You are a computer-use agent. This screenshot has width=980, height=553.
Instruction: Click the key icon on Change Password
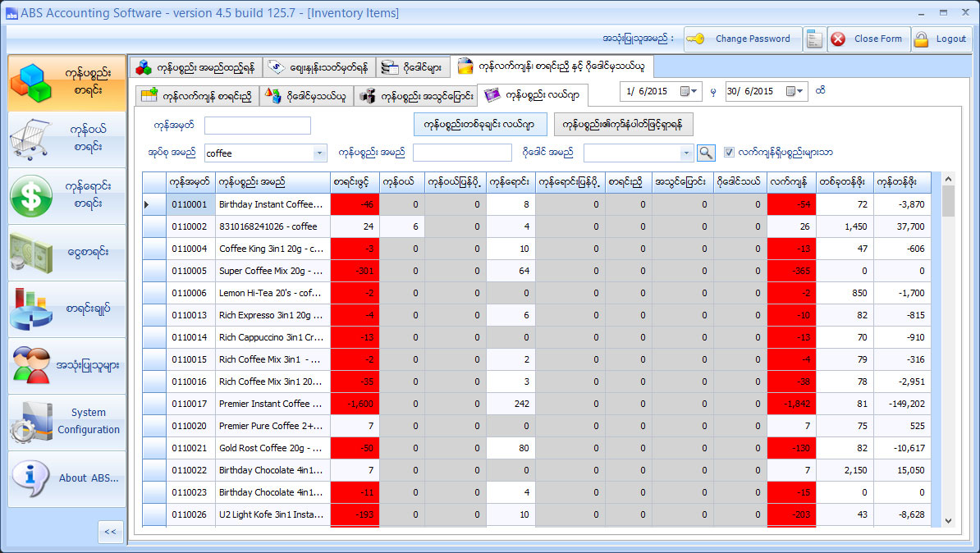point(696,39)
